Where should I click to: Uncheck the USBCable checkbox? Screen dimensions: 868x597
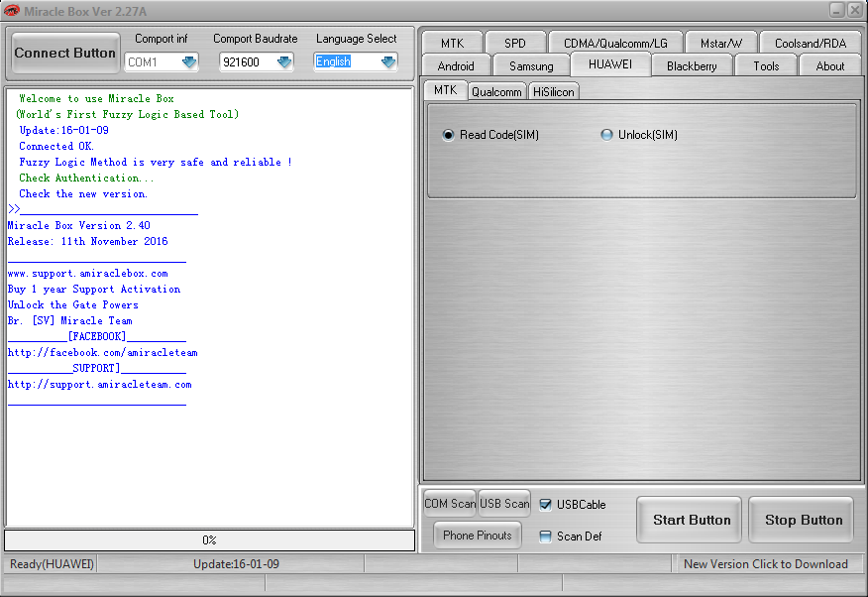point(545,505)
